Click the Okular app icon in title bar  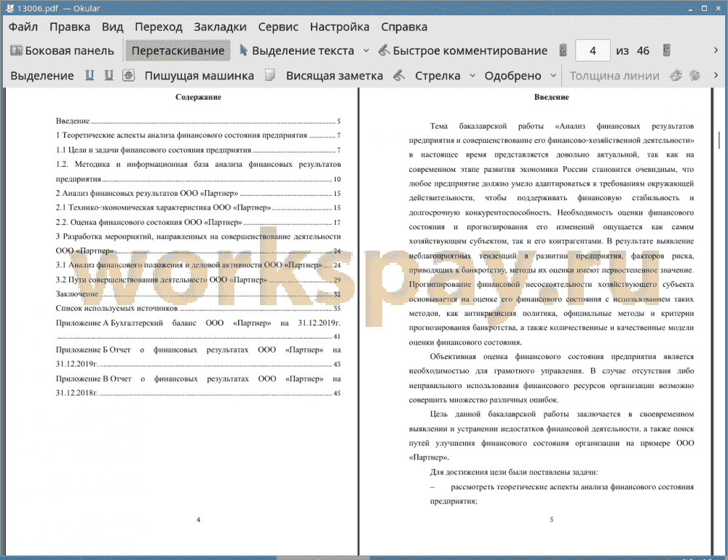(9, 8)
